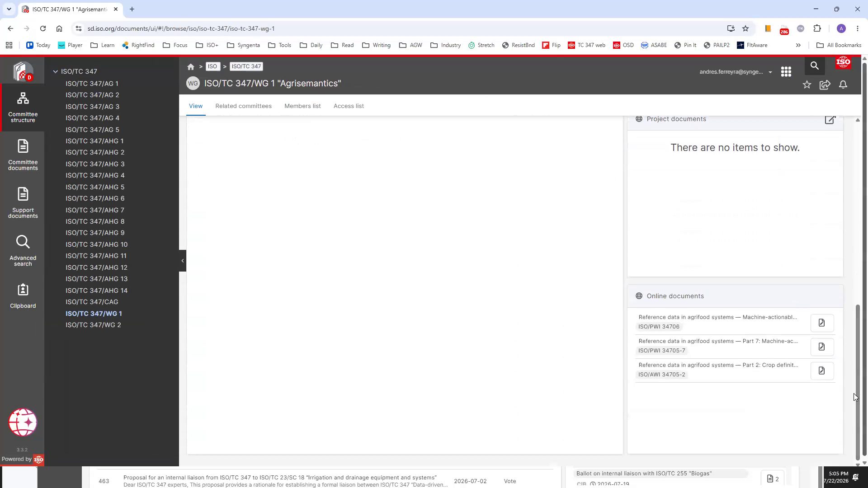Image resolution: width=868 pixels, height=488 pixels.
Task: Select ISO/TC 347/AHG 10 in tree
Action: point(96,244)
